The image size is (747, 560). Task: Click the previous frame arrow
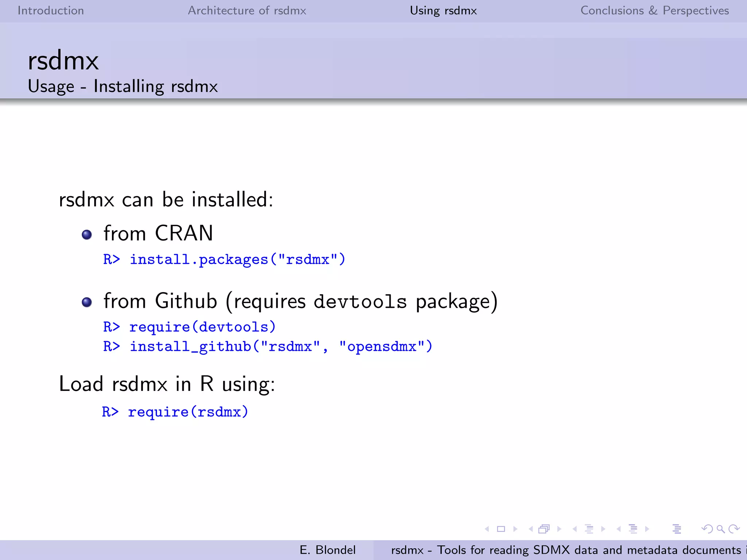[x=531, y=529]
